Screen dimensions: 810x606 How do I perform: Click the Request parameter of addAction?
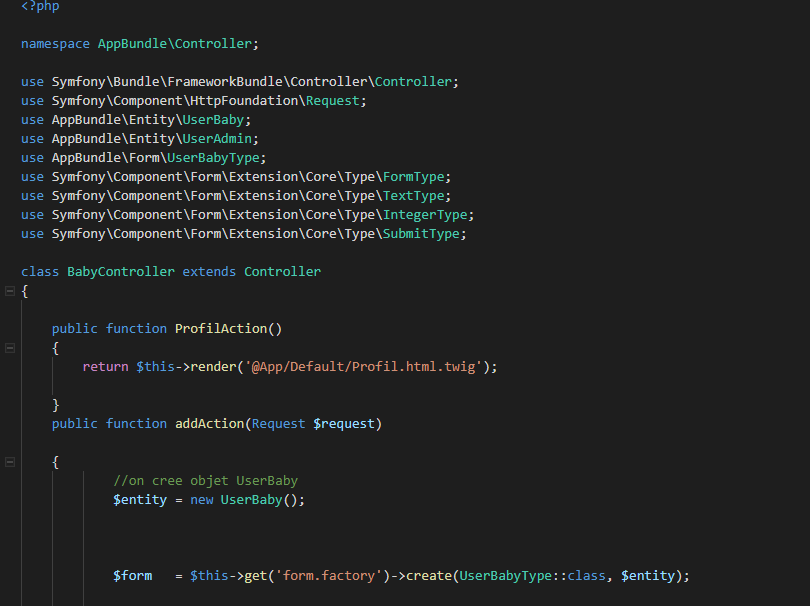coord(278,423)
